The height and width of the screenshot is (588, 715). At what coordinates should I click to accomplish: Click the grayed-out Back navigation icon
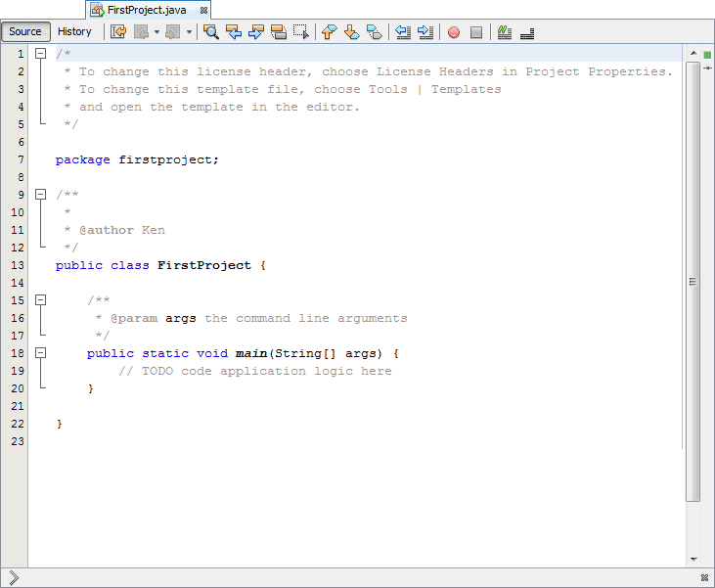click(142, 32)
